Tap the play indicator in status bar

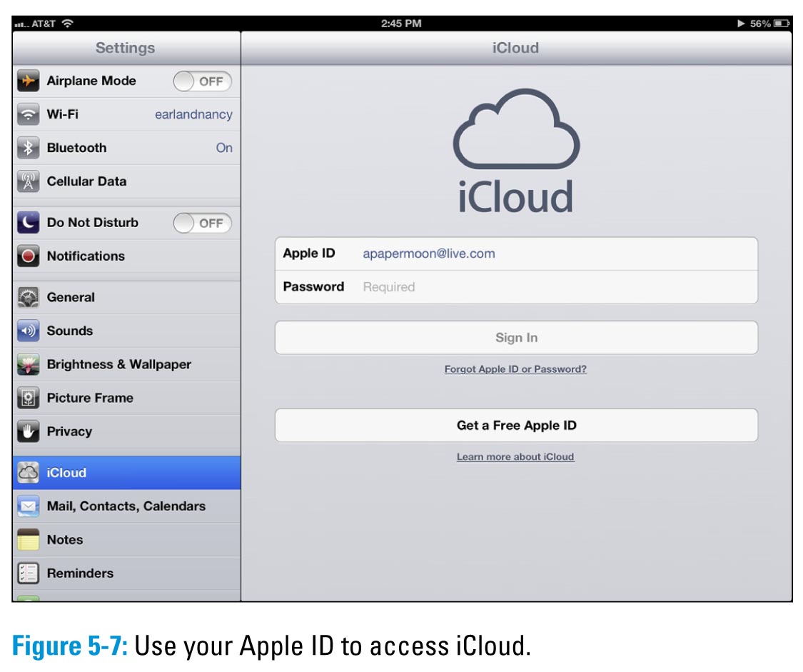coord(740,24)
